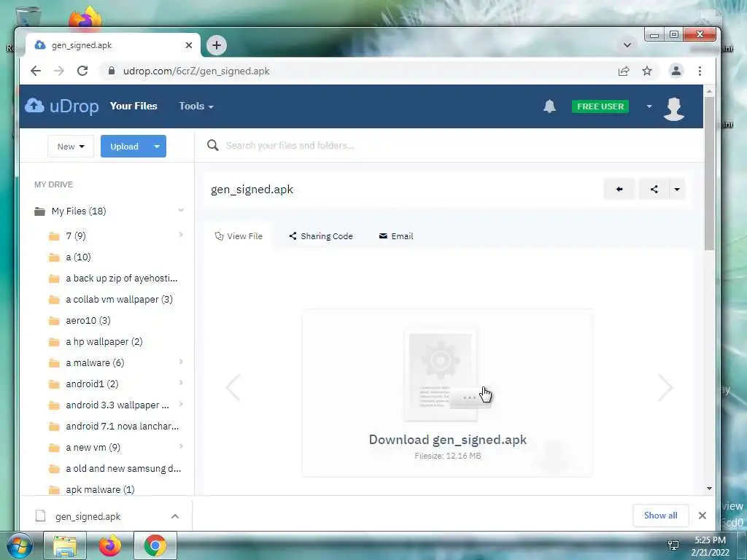The height and width of the screenshot is (560, 747).
Task: Expand the a malware (6) folder
Action: (181, 362)
